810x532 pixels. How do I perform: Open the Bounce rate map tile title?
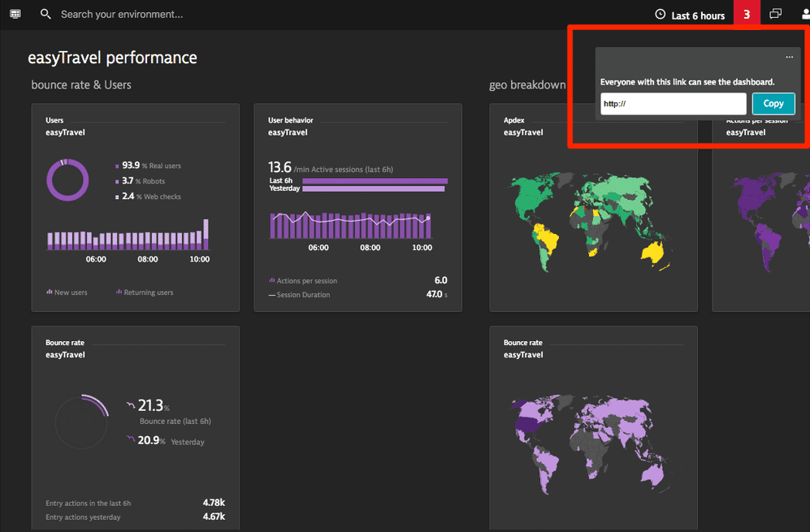[x=522, y=343]
